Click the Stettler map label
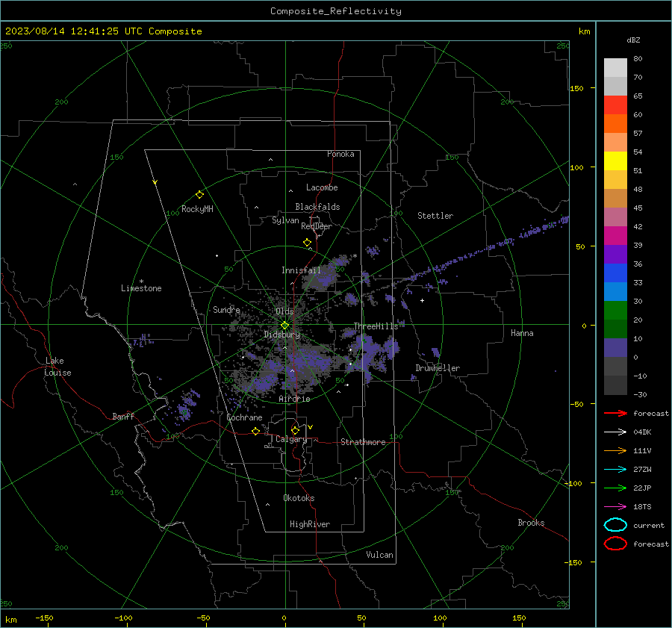672x628 pixels. [x=435, y=216]
